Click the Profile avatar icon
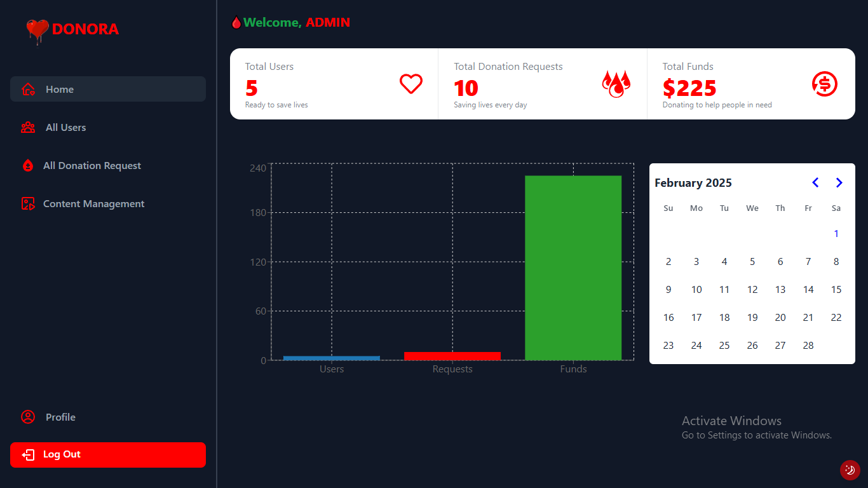This screenshot has height=488, width=868. 28,417
